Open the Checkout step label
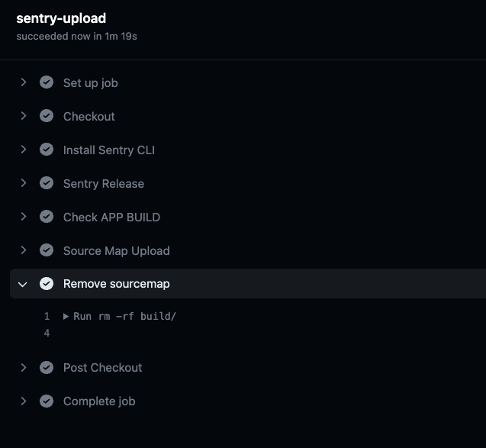 [x=89, y=117]
